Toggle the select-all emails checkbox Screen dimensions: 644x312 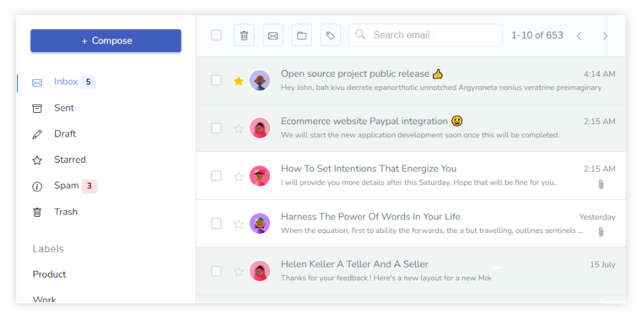pyautogui.click(x=216, y=35)
